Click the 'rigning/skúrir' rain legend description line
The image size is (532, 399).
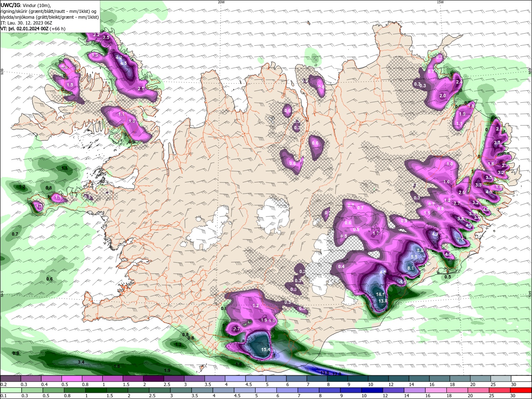click(49, 11)
